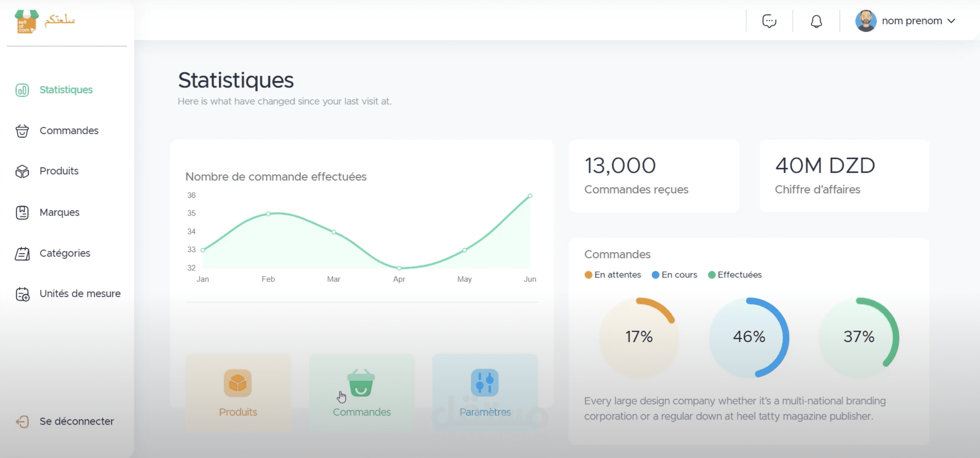Click the Se déconnecter link
Screen dimensions: 980x458
76,421
